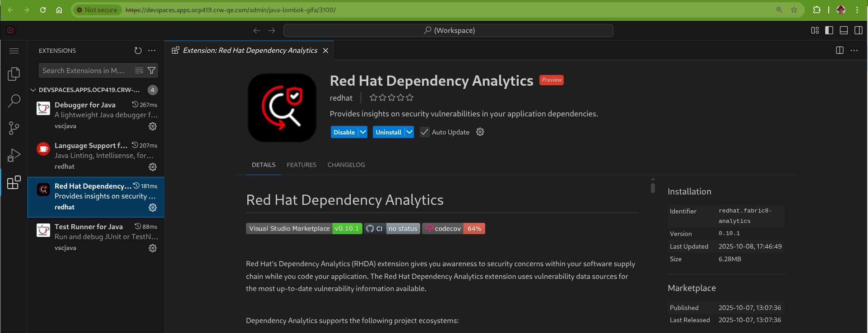This screenshot has height=333, width=868.
Task: Go back in editor navigation history
Action: (x=257, y=30)
